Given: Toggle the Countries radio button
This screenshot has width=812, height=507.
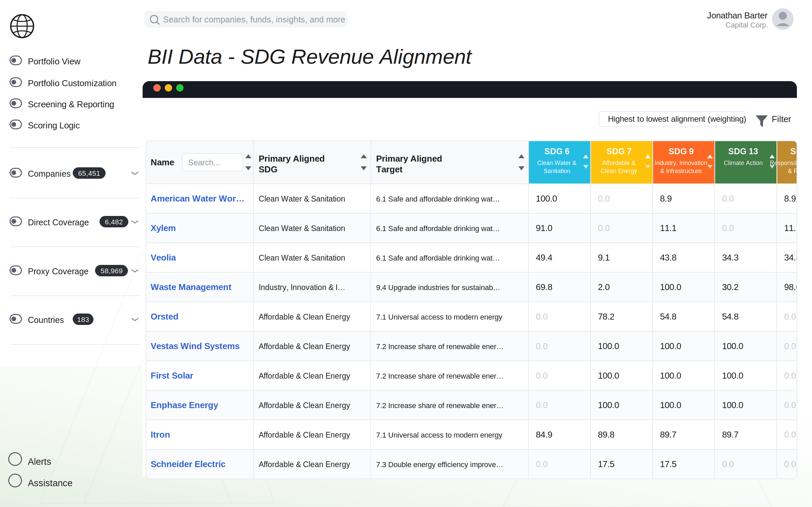Looking at the screenshot, I should tap(16, 319).
